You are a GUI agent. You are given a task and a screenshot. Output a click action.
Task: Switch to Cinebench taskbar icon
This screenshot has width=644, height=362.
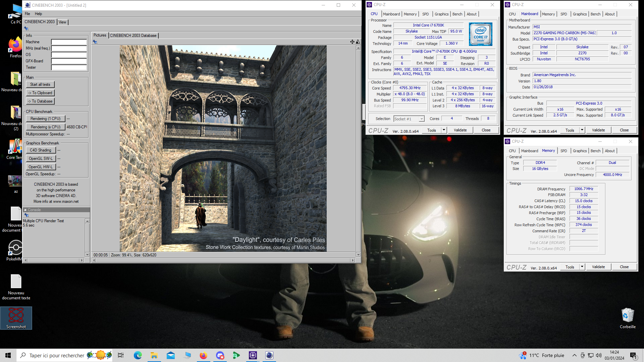tap(269, 355)
